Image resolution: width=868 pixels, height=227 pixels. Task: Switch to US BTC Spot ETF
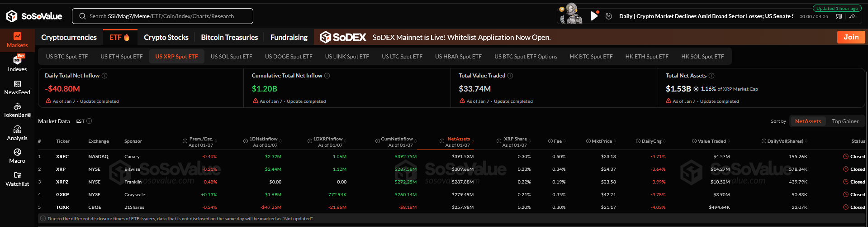coord(67,57)
